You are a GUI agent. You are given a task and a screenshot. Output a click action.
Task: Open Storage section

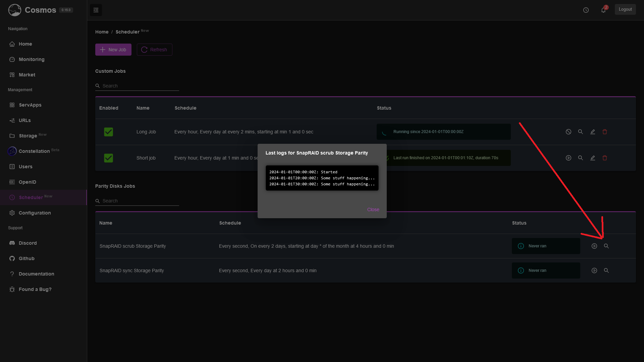tap(44, 136)
